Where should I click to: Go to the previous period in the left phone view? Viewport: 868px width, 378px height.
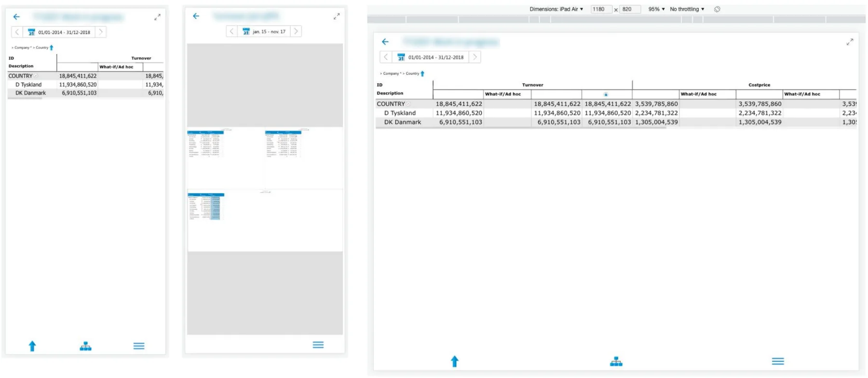click(x=17, y=32)
